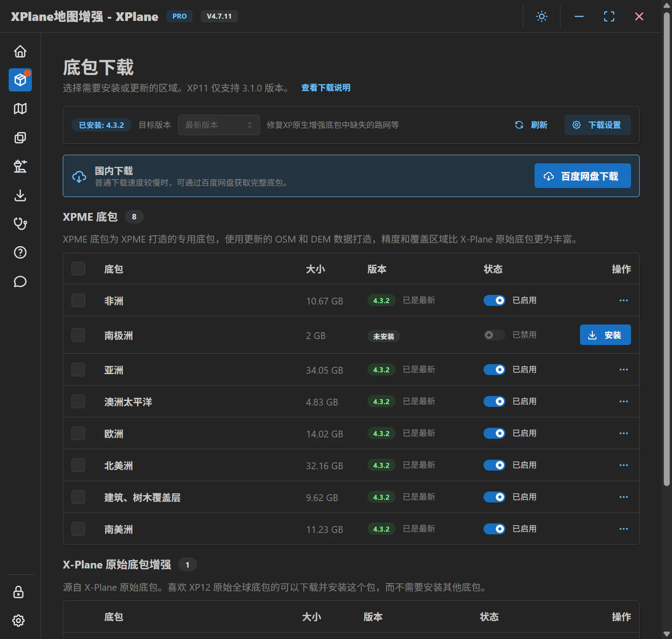
Task: Select the 建筑、树木覆盖层 checkbox
Action: [78, 497]
